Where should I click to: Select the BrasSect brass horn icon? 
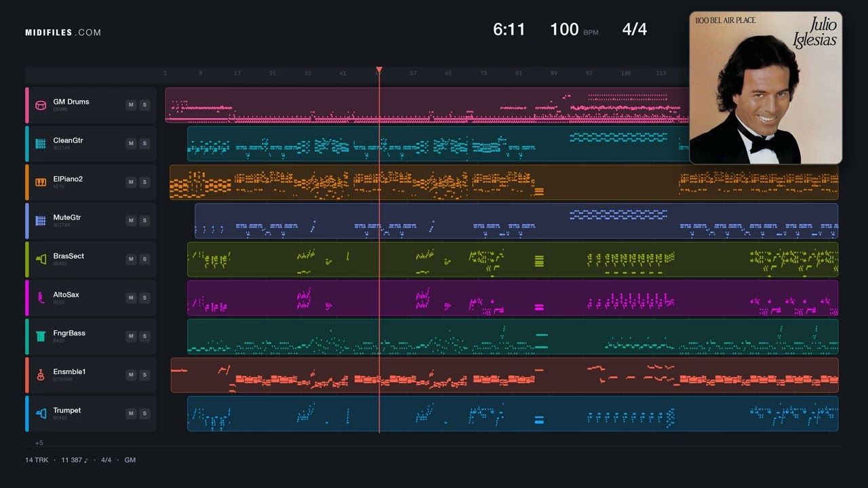pos(41,260)
